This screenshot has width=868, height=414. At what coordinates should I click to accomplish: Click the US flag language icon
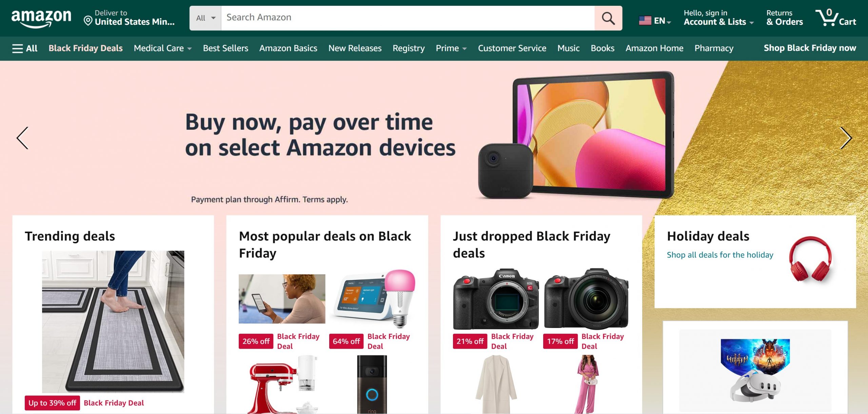coord(645,21)
